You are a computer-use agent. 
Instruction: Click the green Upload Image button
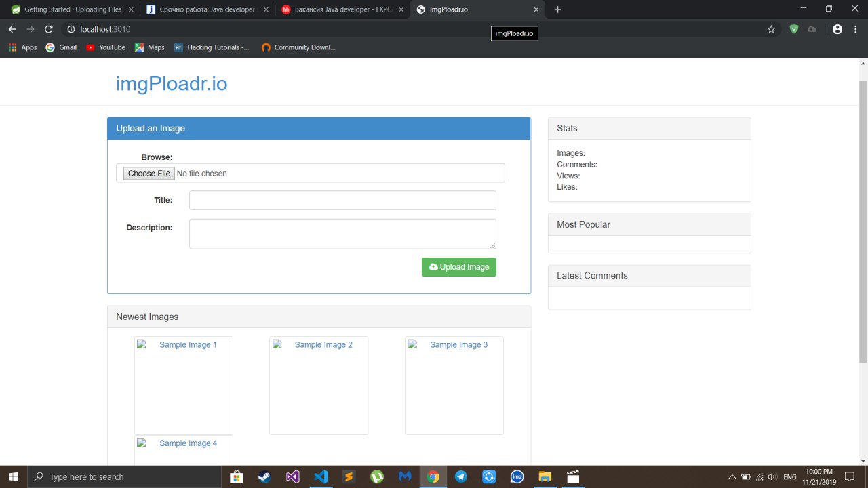pos(459,267)
